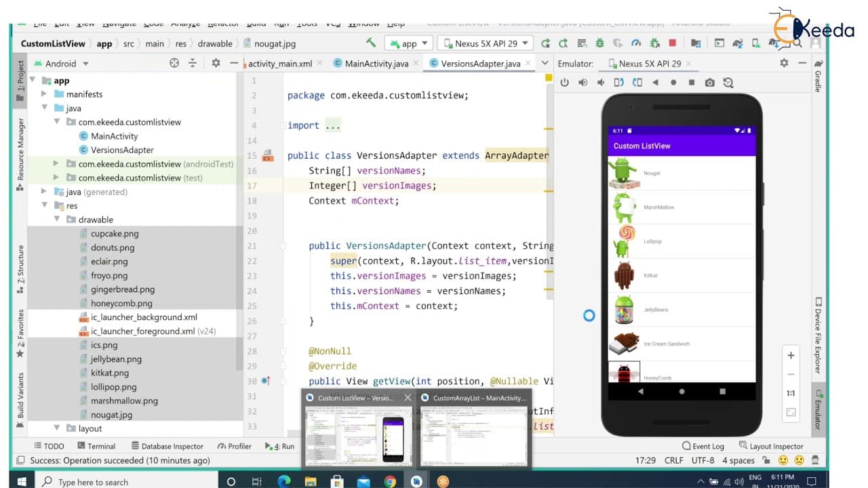868x488 pixels.
Task: Expand the manifests folder
Action: pyautogui.click(x=44, y=94)
